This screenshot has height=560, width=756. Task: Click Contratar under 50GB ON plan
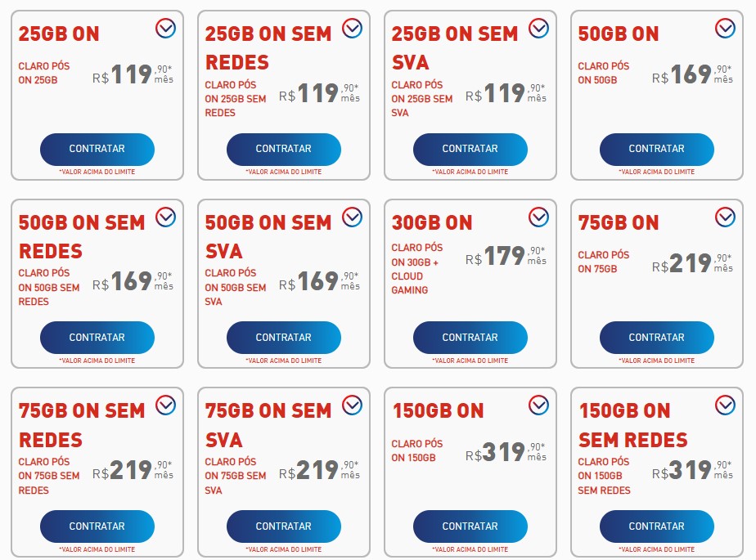pos(657,149)
